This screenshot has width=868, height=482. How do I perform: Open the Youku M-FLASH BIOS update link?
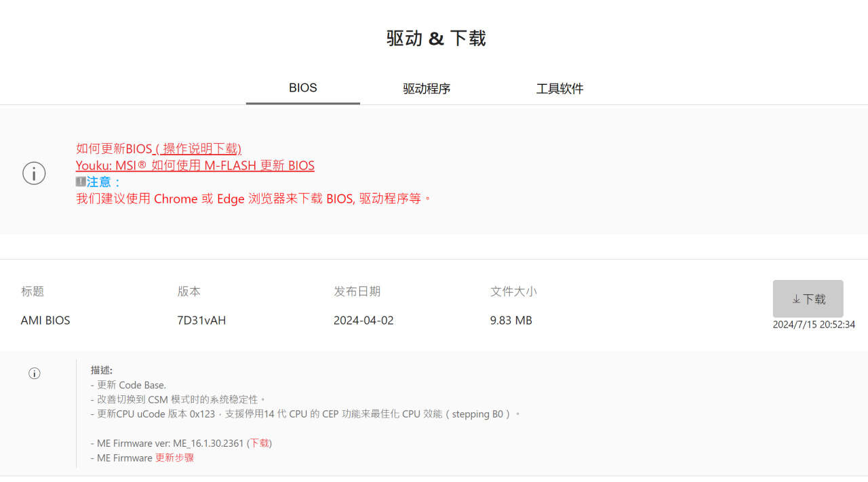coord(195,165)
